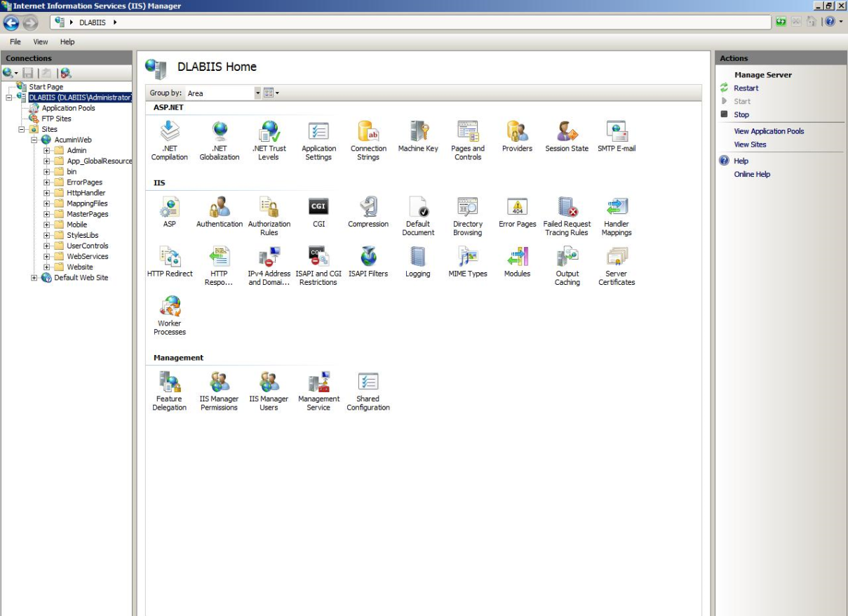Open the Help menu
The width and height of the screenshot is (848, 616).
[x=67, y=42]
